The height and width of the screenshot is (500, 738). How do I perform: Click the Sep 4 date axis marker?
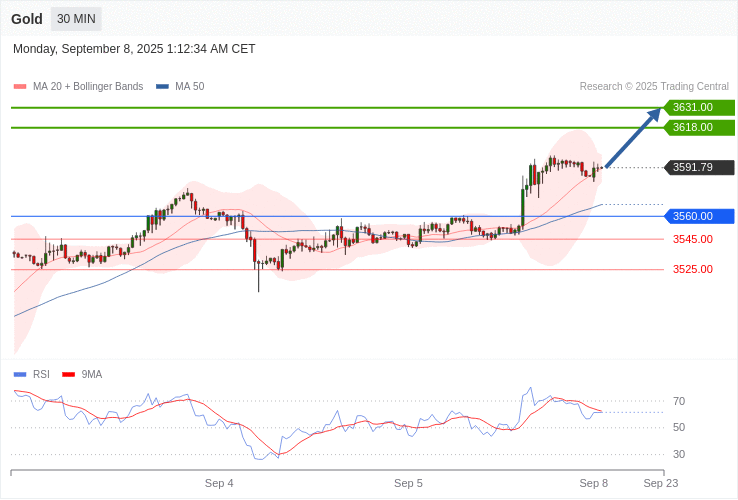coord(219,483)
